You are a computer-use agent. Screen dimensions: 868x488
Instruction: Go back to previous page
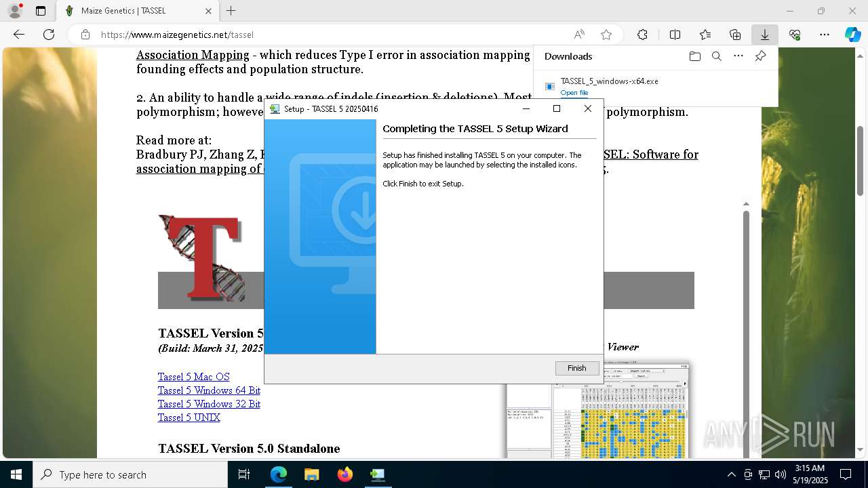(x=19, y=35)
